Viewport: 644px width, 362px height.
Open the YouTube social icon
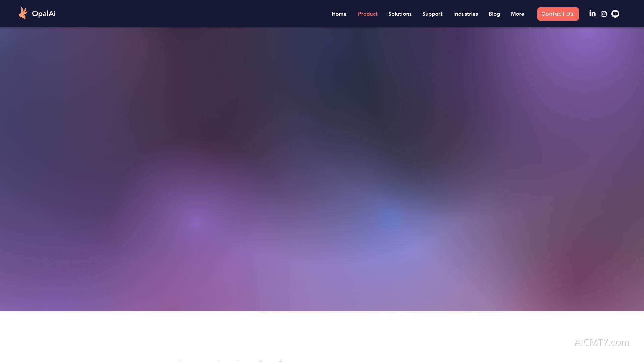tap(615, 14)
